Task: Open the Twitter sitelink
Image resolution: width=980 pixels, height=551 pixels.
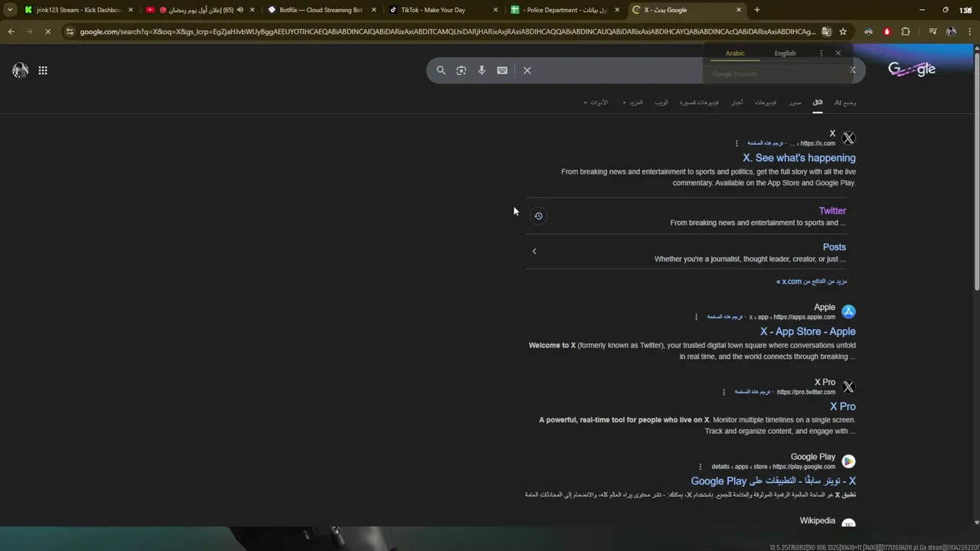Action: click(x=832, y=210)
